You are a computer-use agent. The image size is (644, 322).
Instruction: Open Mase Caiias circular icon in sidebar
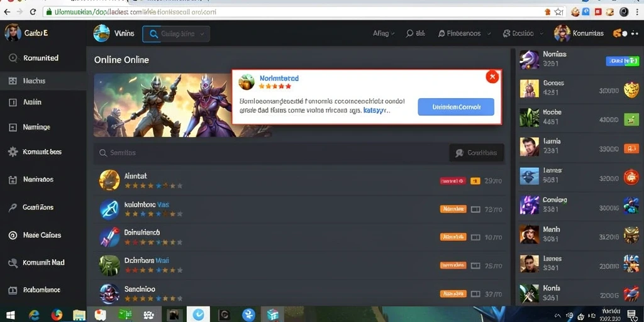click(x=13, y=235)
